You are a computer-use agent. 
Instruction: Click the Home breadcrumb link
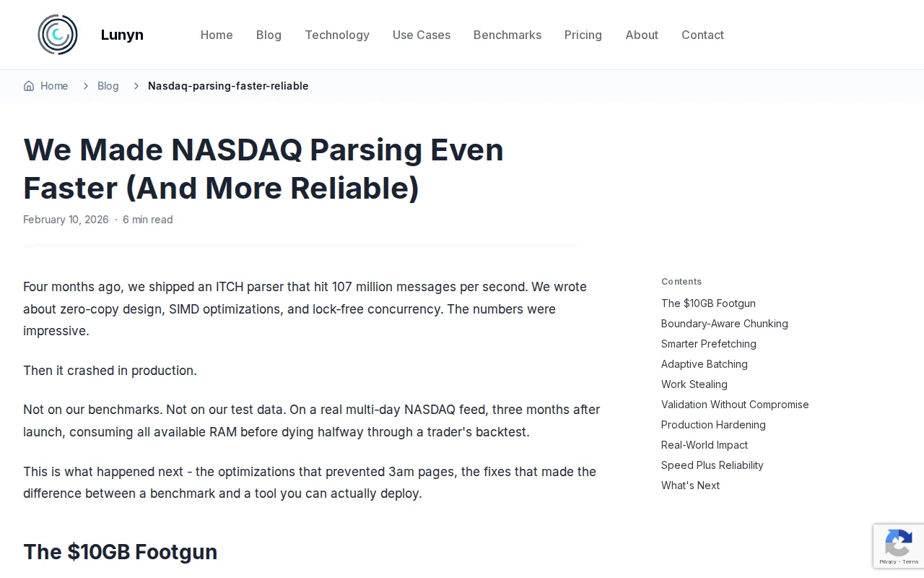pos(54,86)
